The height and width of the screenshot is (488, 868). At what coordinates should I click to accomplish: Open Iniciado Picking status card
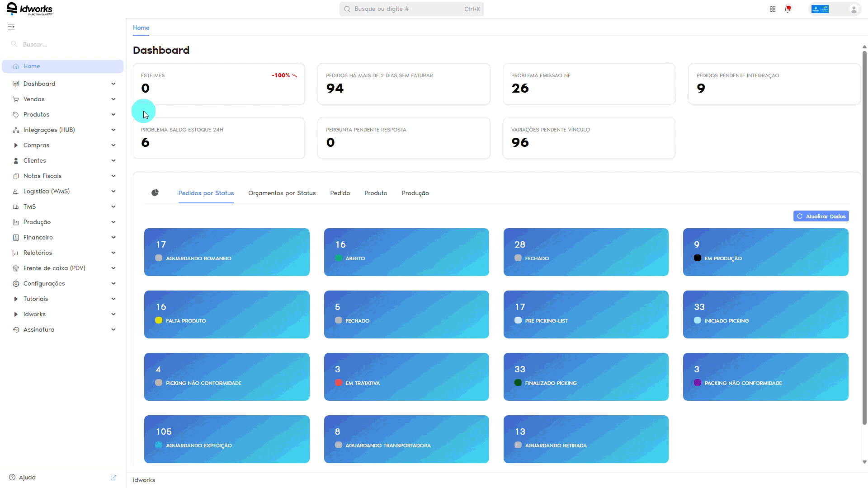tap(766, 314)
